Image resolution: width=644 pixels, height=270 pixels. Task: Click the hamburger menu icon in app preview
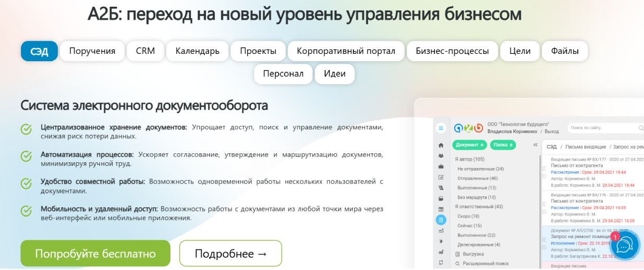[x=441, y=128]
